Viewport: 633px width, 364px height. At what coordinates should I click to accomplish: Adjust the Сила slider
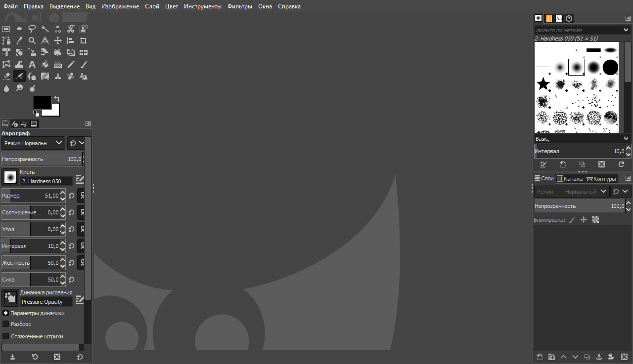[33, 280]
